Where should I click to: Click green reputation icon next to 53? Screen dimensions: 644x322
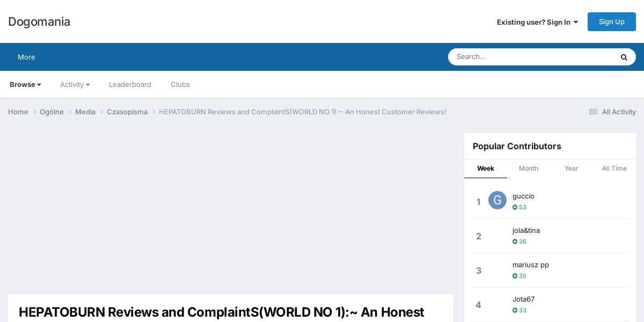coord(515,207)
